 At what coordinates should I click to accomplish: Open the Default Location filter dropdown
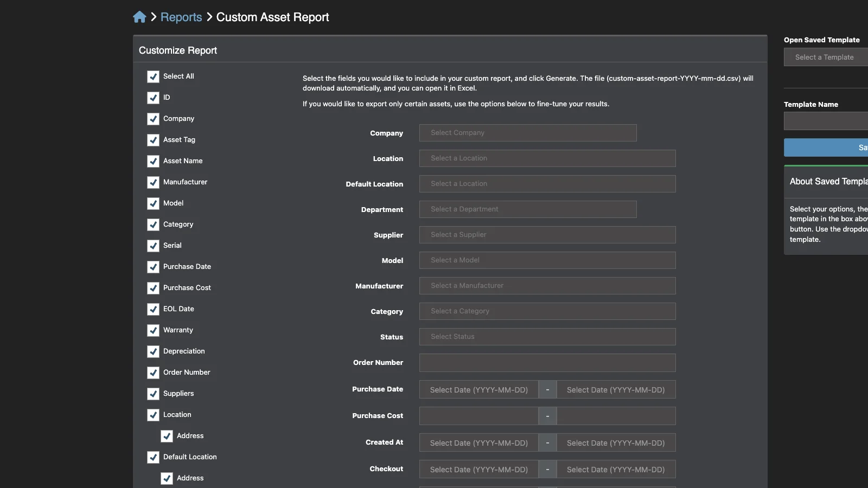547,184
